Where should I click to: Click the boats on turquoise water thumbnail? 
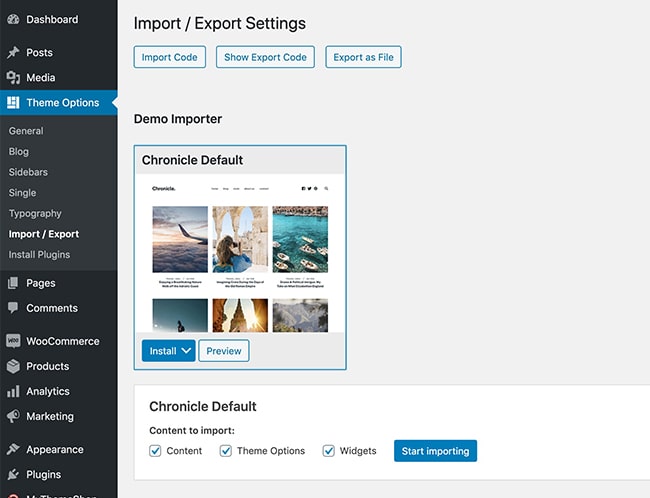pyautogui.click(x=300, y=239)
